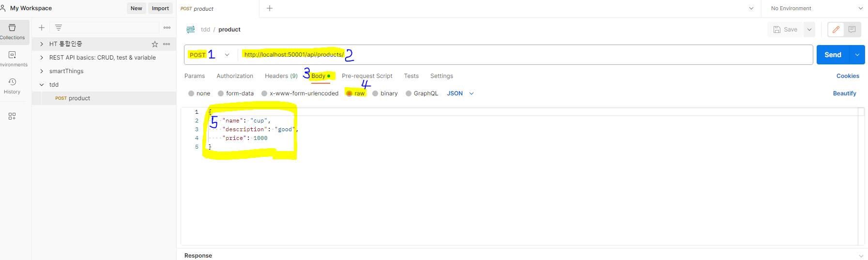Select the POST product request in tree
Screen dimensions: 868x260
(104, 98)
